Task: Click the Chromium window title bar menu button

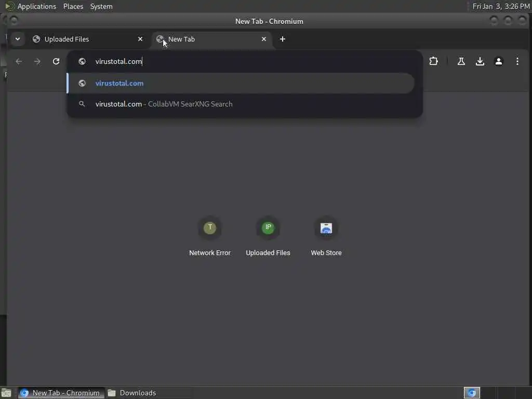Action: (14, 21)
